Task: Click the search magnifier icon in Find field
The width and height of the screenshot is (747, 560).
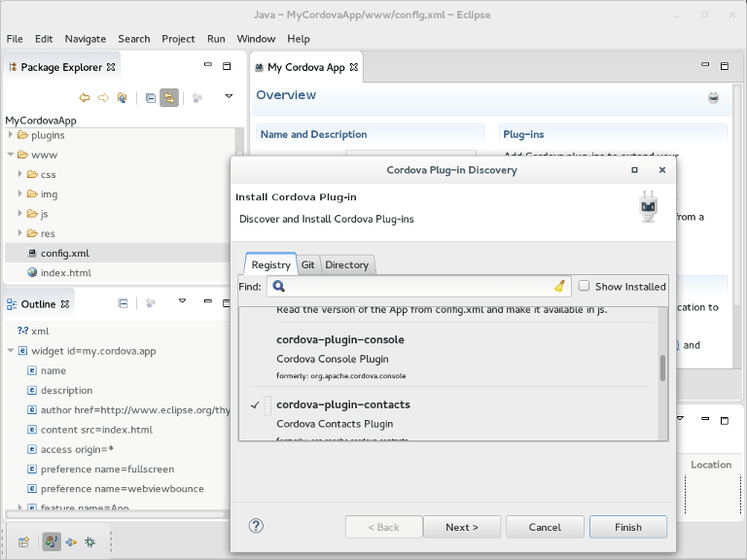Action: (279, 286)
